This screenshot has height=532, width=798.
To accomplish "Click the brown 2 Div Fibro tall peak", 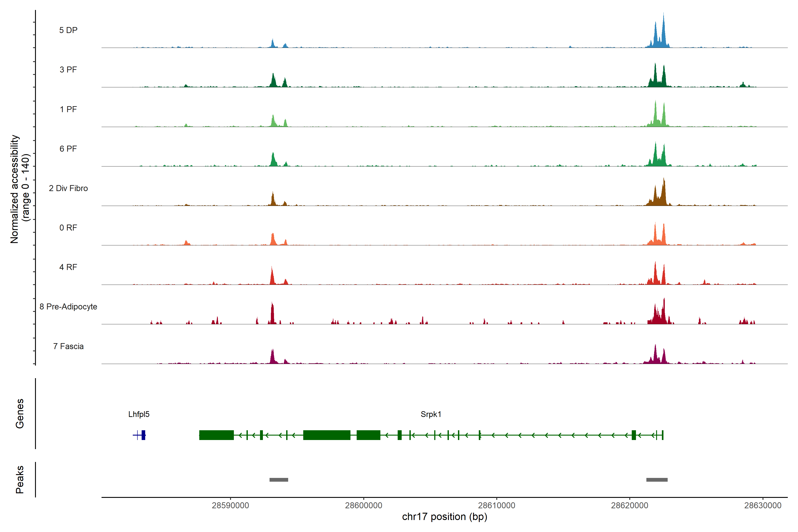I will click(x=664, y=193).
